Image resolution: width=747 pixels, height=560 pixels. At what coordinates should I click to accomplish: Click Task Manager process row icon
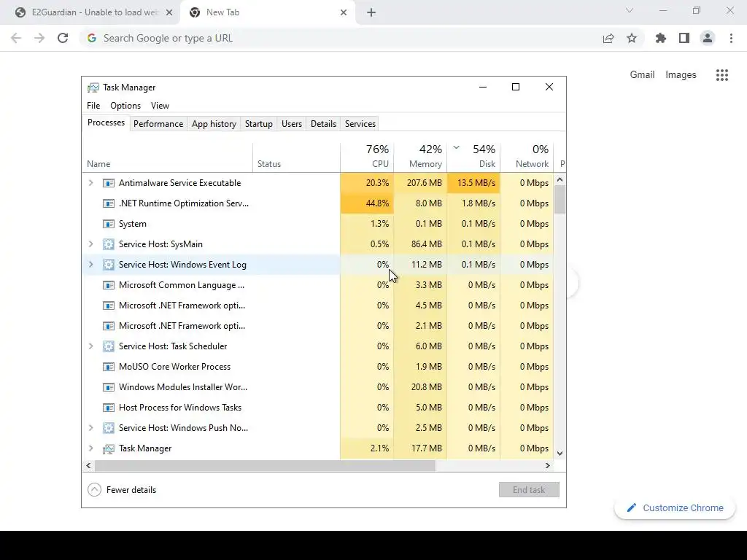(109, 448)
